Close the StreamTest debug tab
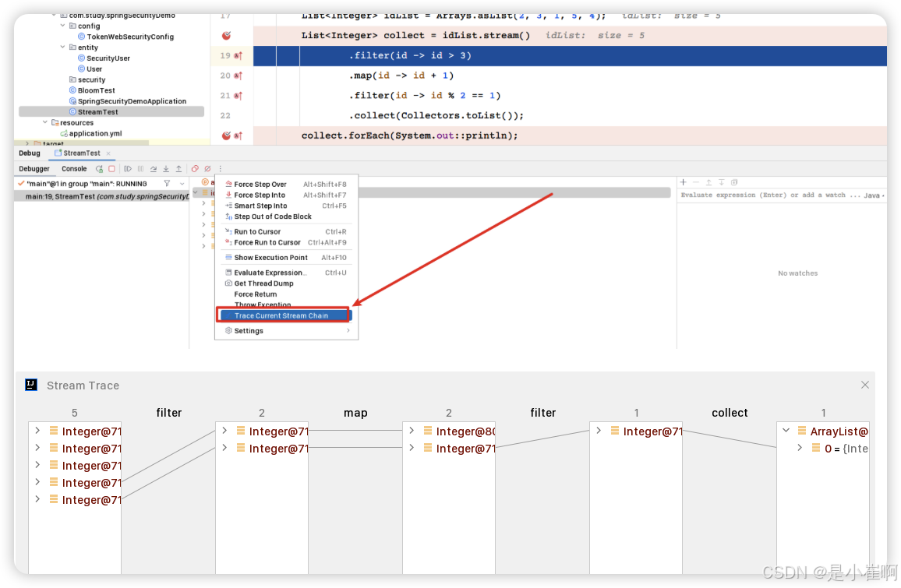 tap(108, 153)
